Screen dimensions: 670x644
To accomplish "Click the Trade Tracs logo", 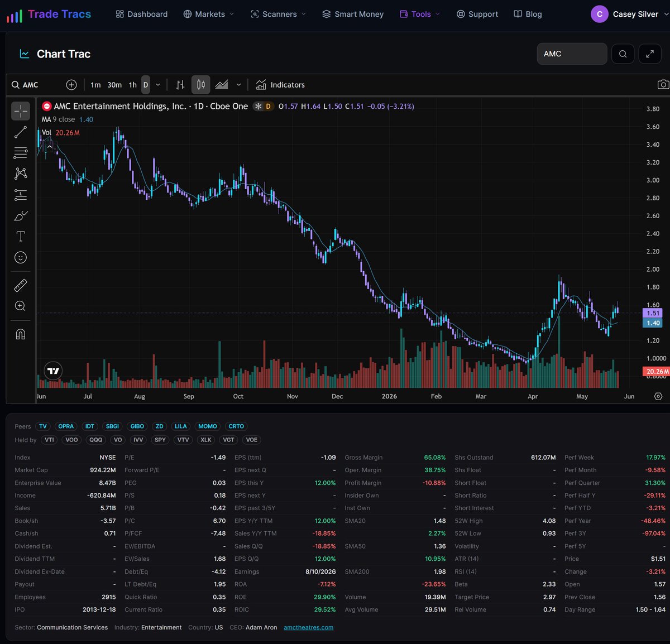I will coord(49,14).
